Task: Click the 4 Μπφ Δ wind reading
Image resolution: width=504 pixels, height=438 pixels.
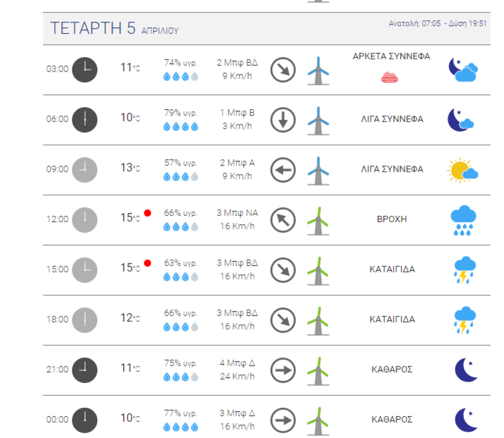Action: click(237, 363)
